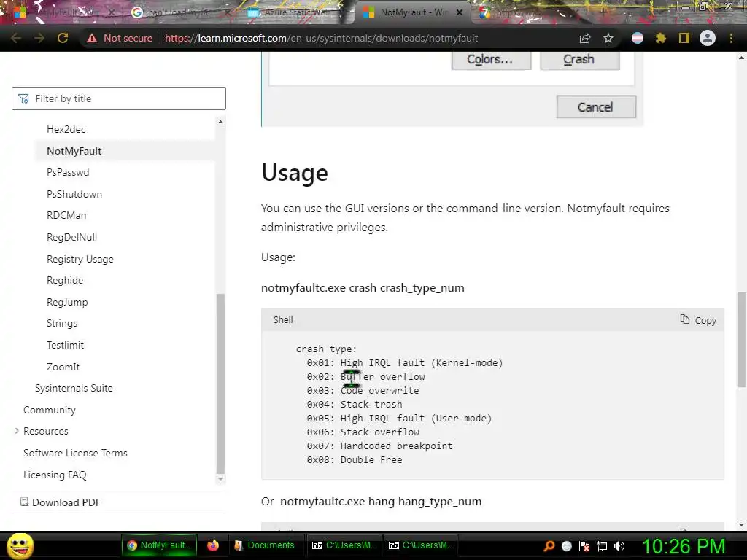Click the striped round extension icon

[x=638, y=38]
